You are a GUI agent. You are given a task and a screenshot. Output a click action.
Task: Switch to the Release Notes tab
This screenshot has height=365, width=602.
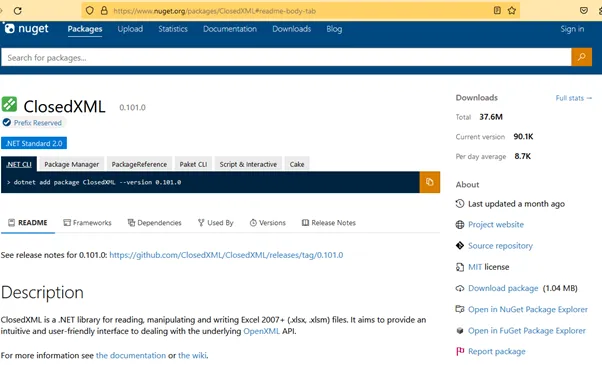329,223
